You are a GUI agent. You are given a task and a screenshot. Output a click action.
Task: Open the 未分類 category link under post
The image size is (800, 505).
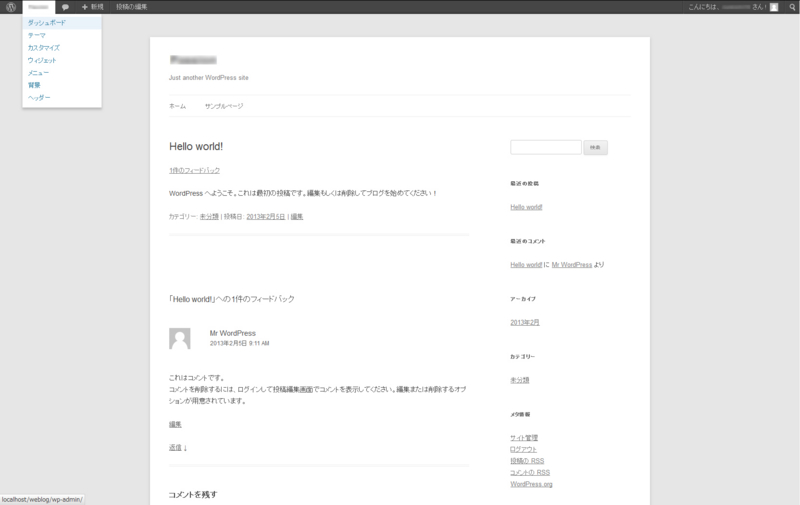click(x=209, y=217)
